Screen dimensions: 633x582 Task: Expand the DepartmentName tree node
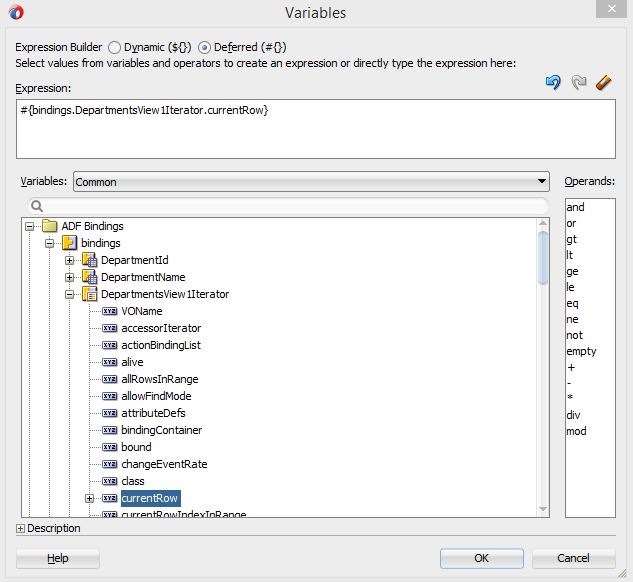[70, 277]
